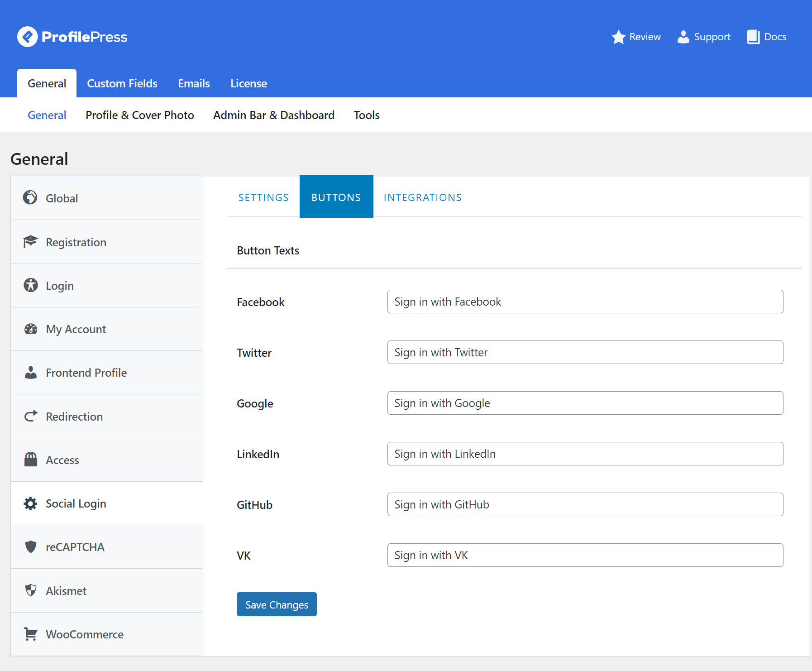Open the Redirection sidebar section
This screenshot has height=671, width=812.
tap(107, 416)
